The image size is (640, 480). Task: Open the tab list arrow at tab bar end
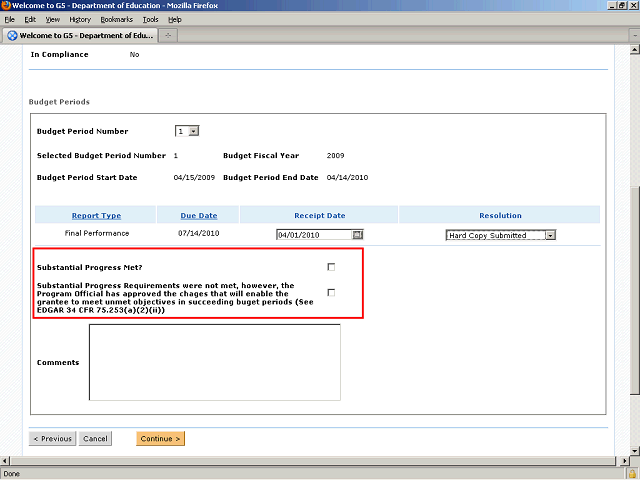tap(635, 36)
